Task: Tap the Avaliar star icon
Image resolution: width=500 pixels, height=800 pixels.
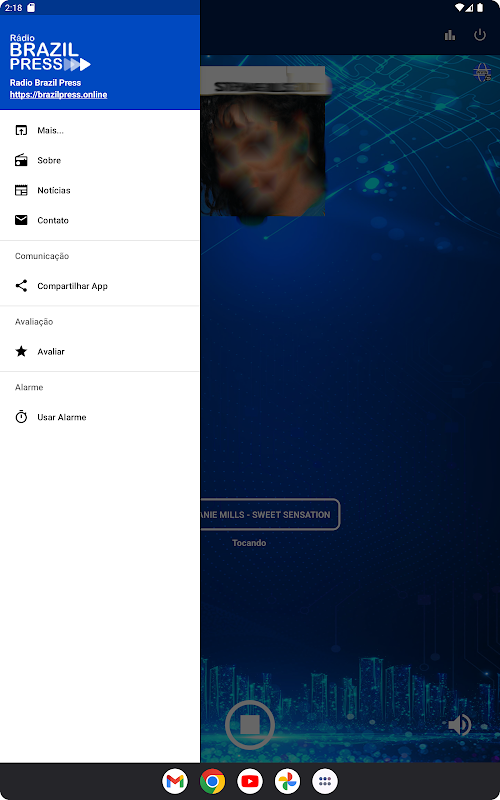Action: (21, 352)
